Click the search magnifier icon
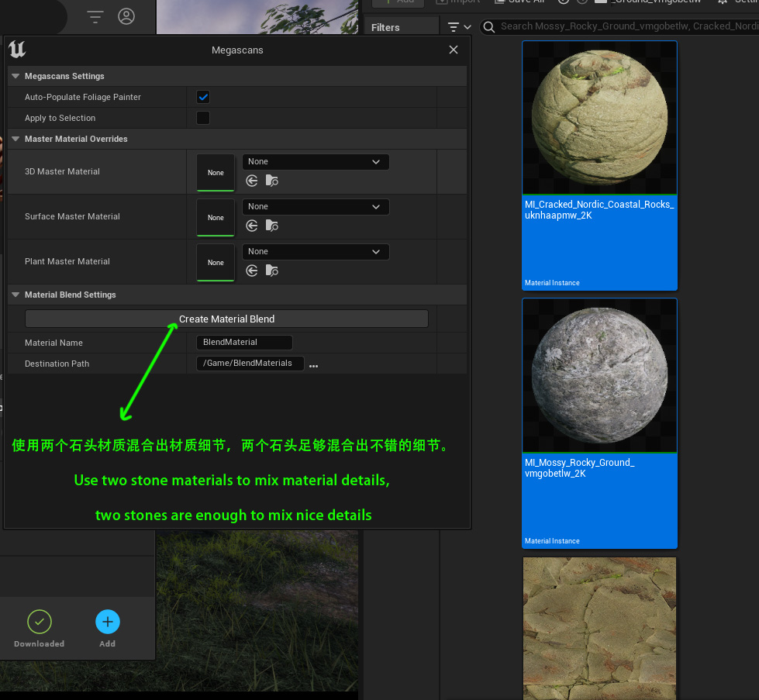This screenshot has height=700, width=759. click(488, 26)
